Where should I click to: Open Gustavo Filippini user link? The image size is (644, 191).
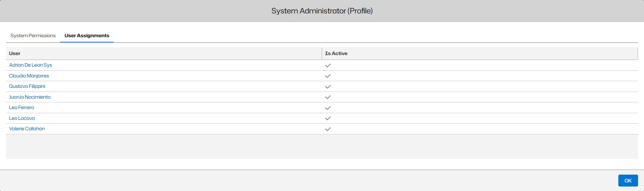(x=27, y=86)
